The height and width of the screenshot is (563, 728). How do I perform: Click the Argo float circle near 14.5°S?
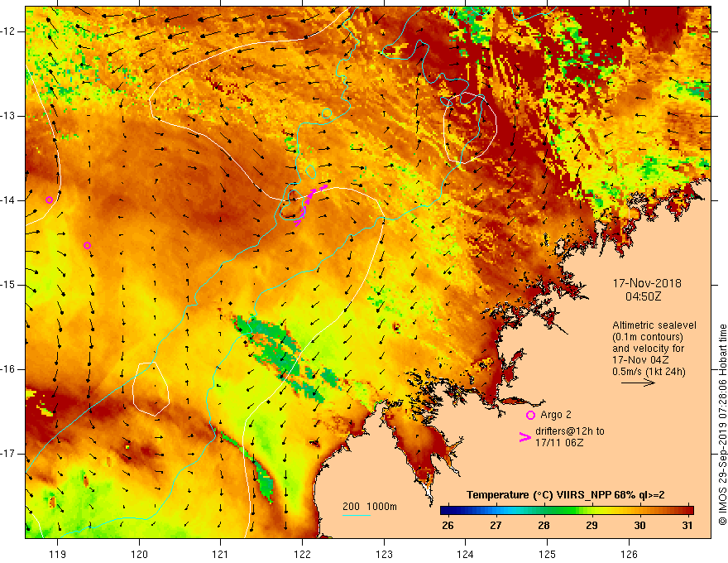[x=87, y=245]
